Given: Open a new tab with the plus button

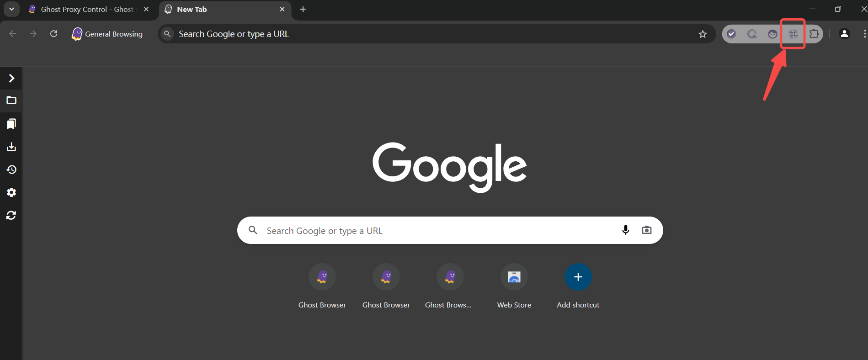Looking at the screenshot, I should [303, 9].
